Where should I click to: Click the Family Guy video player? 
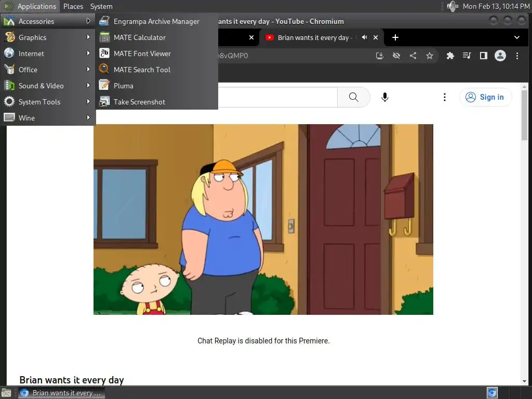coord(263,220)
